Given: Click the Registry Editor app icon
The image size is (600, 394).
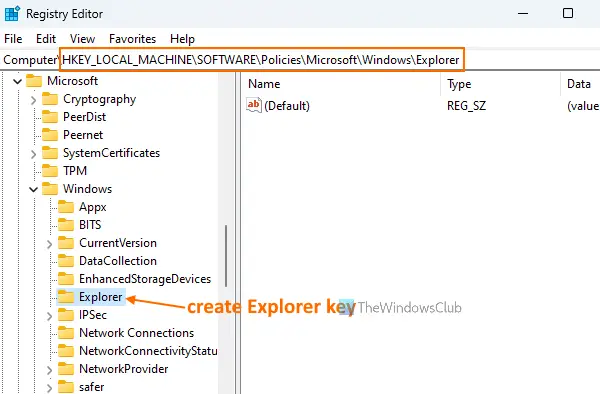Looking at the screenshot, I should pyautogui.click(x=12, y=14).
